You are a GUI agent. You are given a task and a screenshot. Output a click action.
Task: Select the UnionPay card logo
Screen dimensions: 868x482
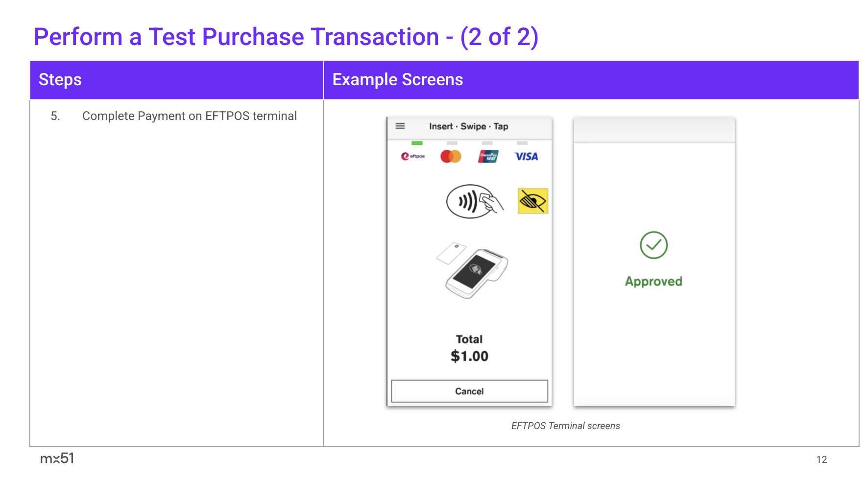(x=488, y=156)
